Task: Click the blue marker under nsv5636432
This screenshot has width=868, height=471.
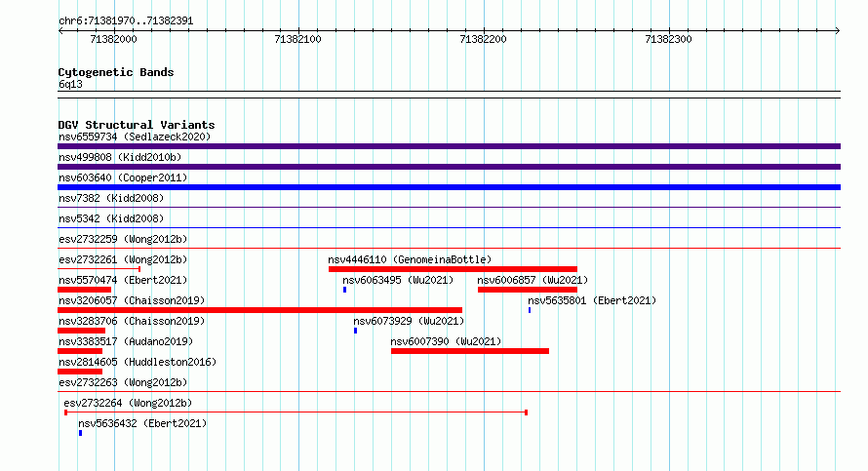Action: point(80,433)
